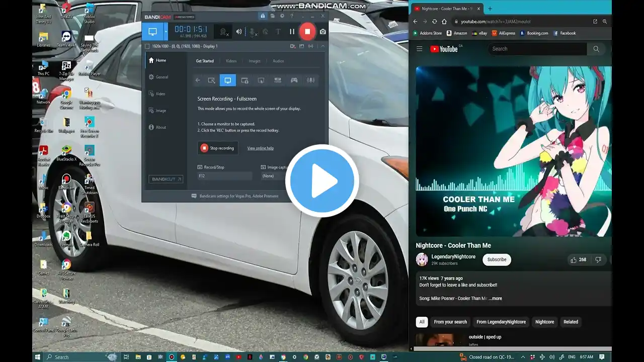Choose around mouse recording mode icon
The width and height of the screenshot is (644, 362).
pos(261,80)
